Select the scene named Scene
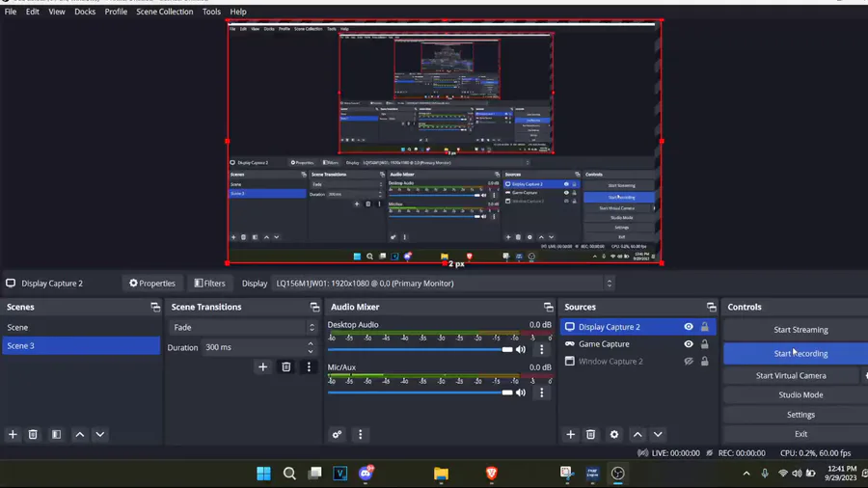This screenshot has width=868, height=488. 81,328
